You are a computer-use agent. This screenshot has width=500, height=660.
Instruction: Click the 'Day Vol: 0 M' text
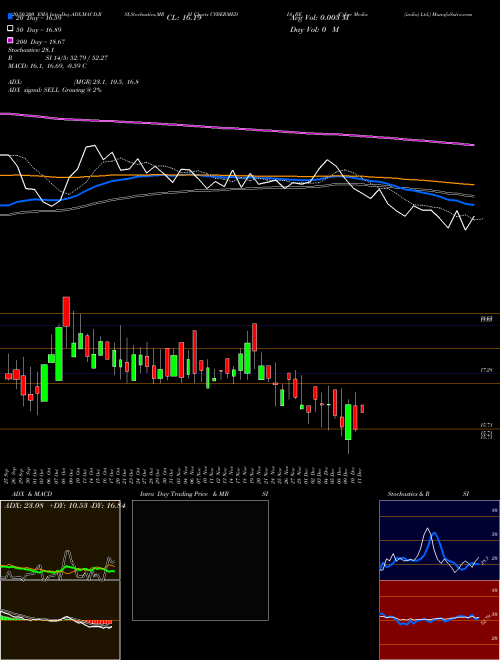(314, 30)
